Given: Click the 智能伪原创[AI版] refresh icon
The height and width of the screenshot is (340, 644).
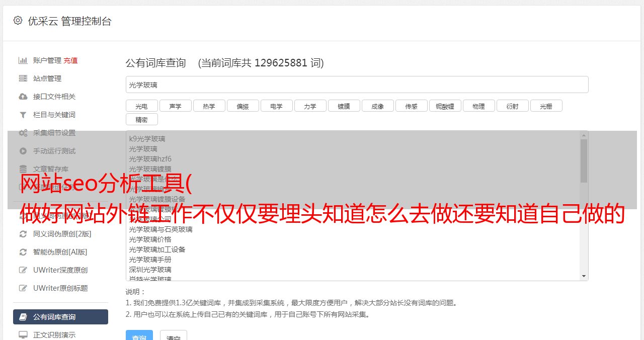Looking at the screenshot, I should [x=23, y=252].
